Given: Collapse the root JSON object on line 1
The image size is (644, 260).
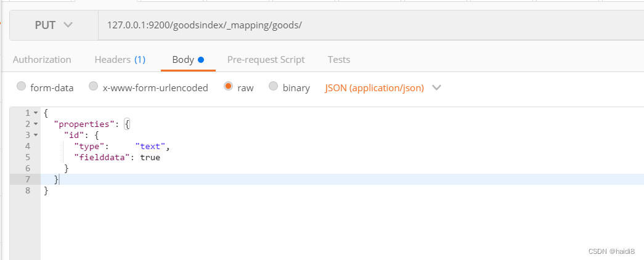Looking at the screenshot, I should point(35,113).
